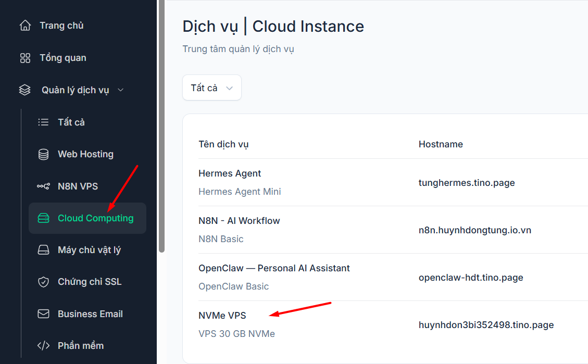Viewport: 588px width, 364px height.
Task: Click the home icon beside Trang chủ
Action: click(x=25, y=26)
